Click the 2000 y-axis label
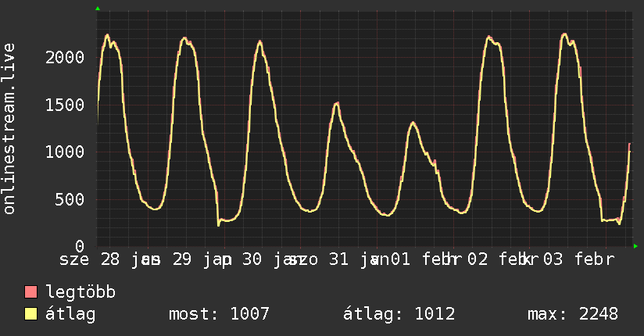 [x=65, y=57]
